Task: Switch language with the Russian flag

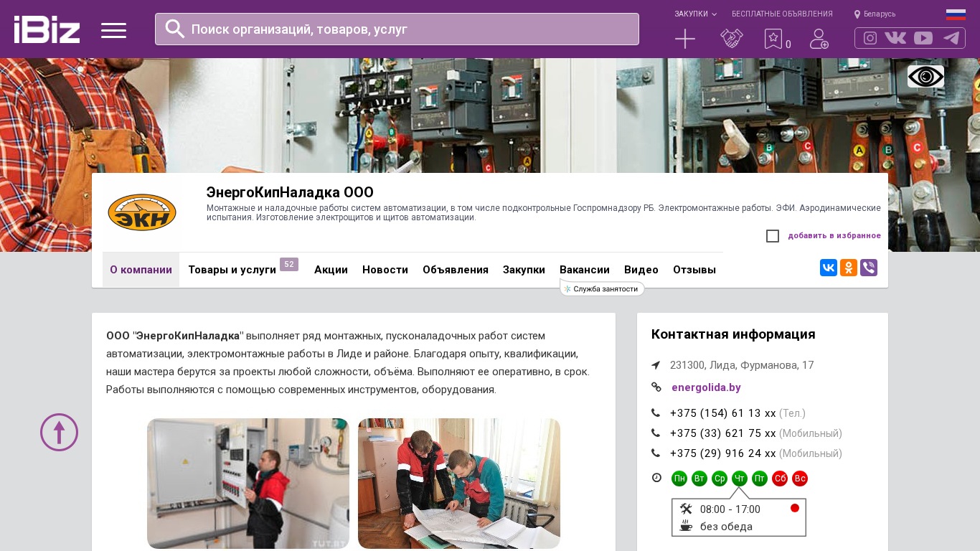Action: coord(956,14)
